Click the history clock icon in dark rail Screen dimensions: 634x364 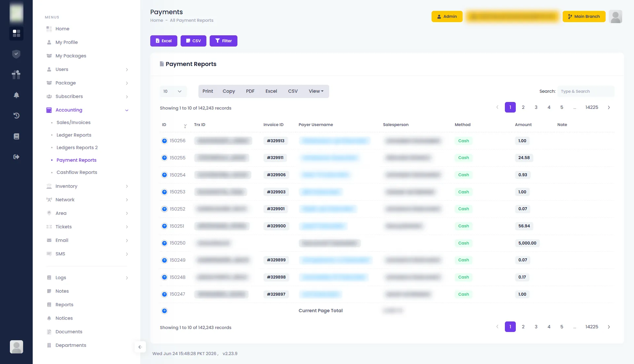[16, 116]
